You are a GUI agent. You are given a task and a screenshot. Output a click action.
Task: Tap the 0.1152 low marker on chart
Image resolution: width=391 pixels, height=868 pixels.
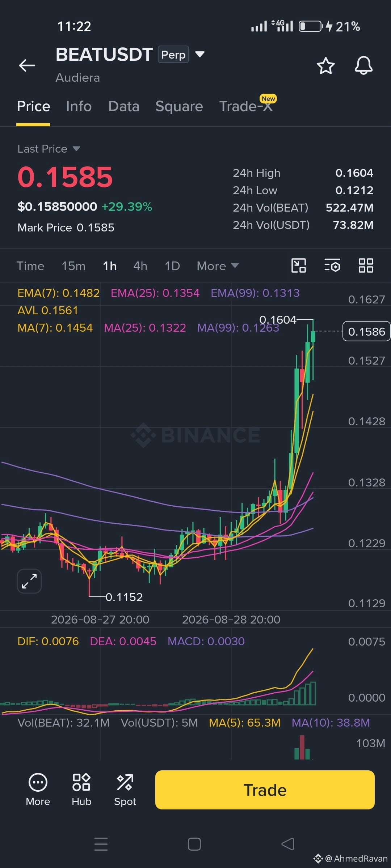124,597
